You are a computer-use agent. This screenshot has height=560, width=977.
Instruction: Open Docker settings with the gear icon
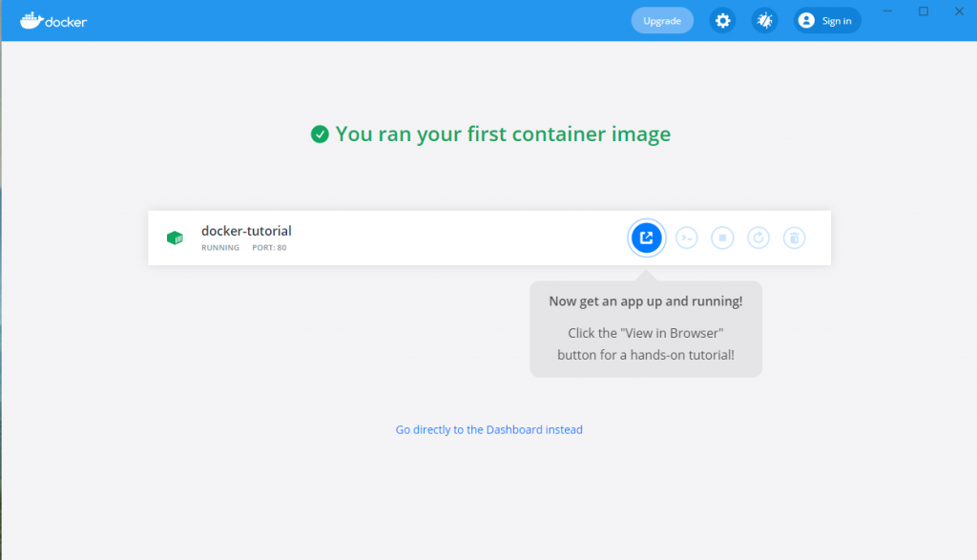point(723,21)
